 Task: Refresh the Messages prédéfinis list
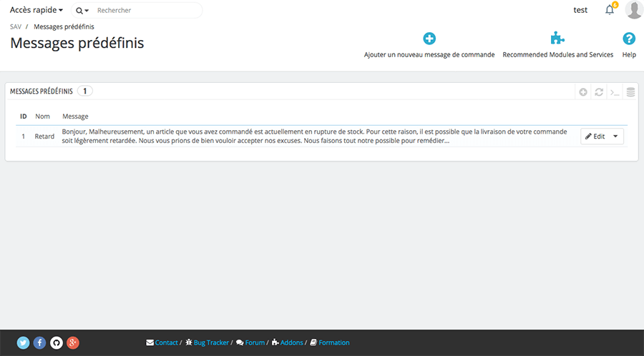pos(599,92)
